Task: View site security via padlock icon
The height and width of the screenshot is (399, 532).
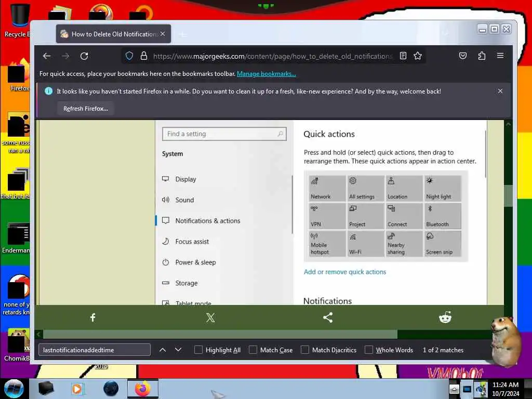Action: (x=144, y=56)
